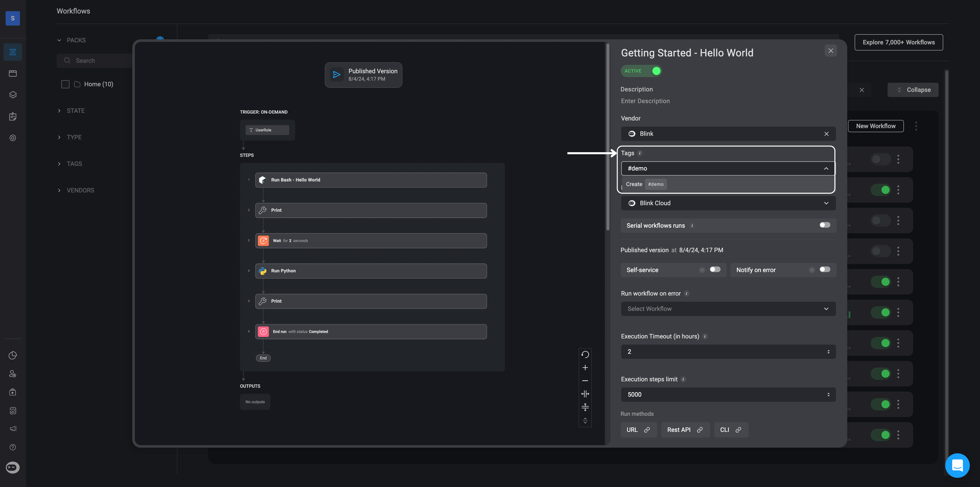
Task: Select the Run Bash - Hello World step
Action: [x=371, y=180]
